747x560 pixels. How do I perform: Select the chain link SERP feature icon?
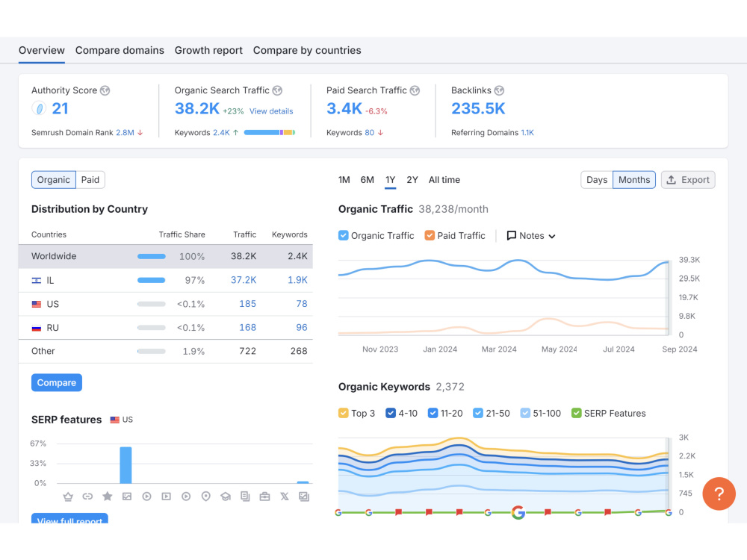click(87, 497)
